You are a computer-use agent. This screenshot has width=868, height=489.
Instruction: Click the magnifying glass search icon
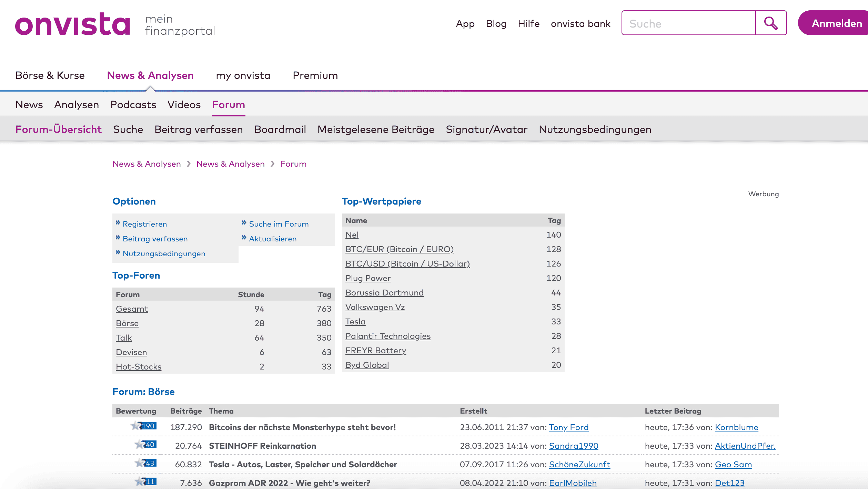coord(771,23)
